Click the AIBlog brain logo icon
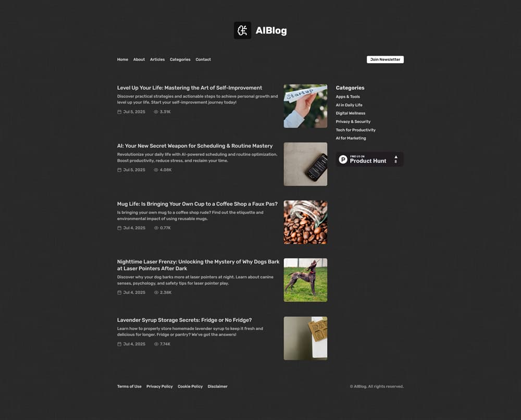 click(x=243, y=31)
